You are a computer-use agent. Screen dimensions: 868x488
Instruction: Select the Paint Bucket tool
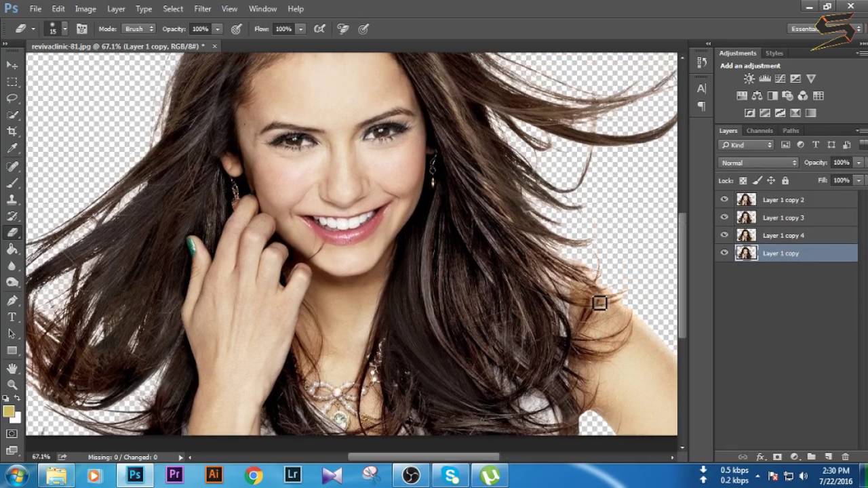coord(12,249)
